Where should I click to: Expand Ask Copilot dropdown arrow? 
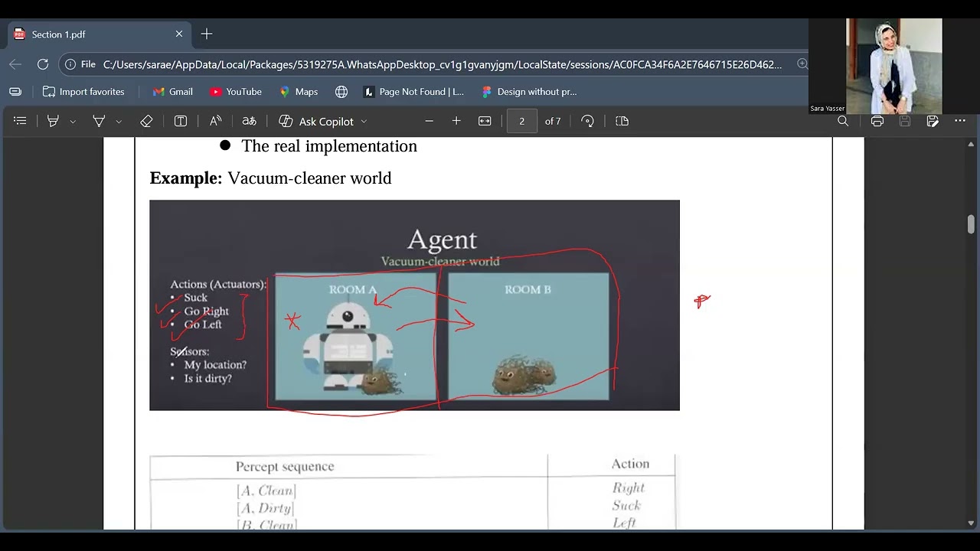click(364, 122)
